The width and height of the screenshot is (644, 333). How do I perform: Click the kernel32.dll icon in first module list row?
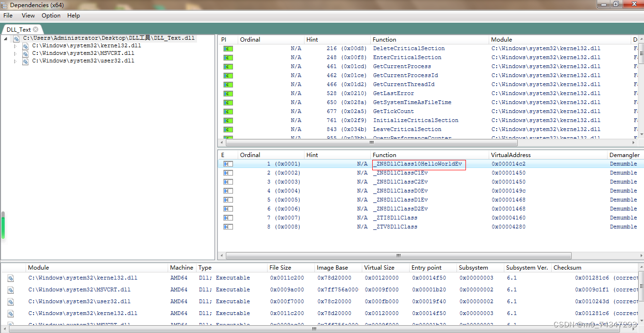(11, 278)
